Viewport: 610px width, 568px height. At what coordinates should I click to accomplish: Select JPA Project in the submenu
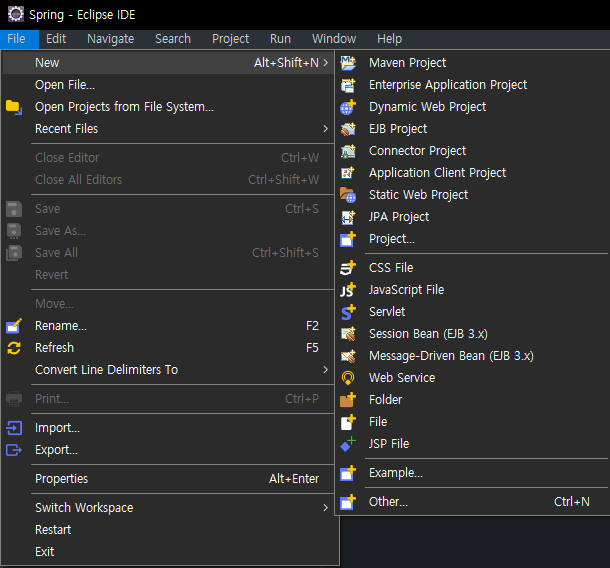pos(473,217)
